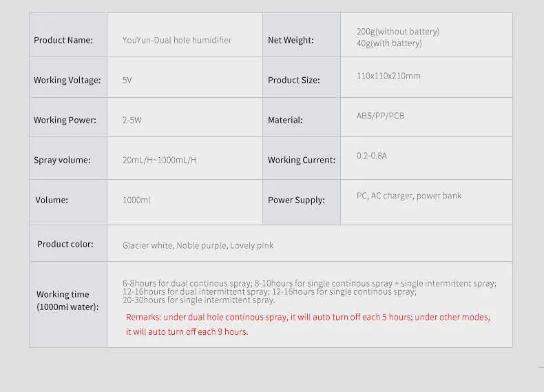Select the YouYun-Dual hole humidifier text

pos(177,40)
